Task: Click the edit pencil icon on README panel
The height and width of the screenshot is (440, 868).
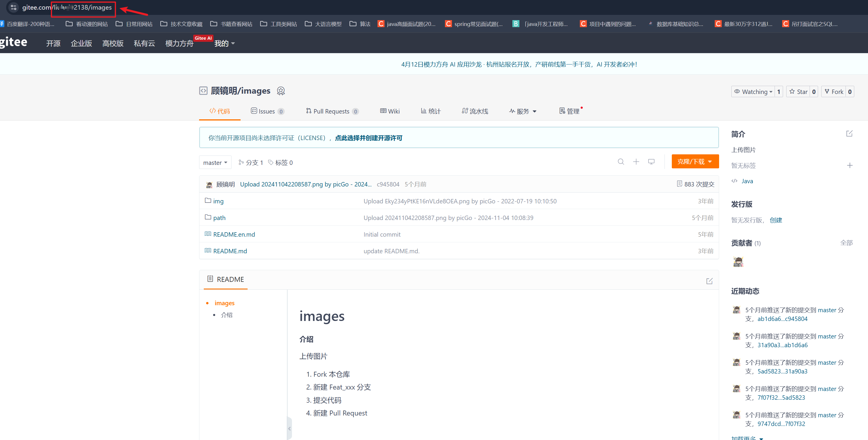Action: pyautogui.click(x=710, y=281)
